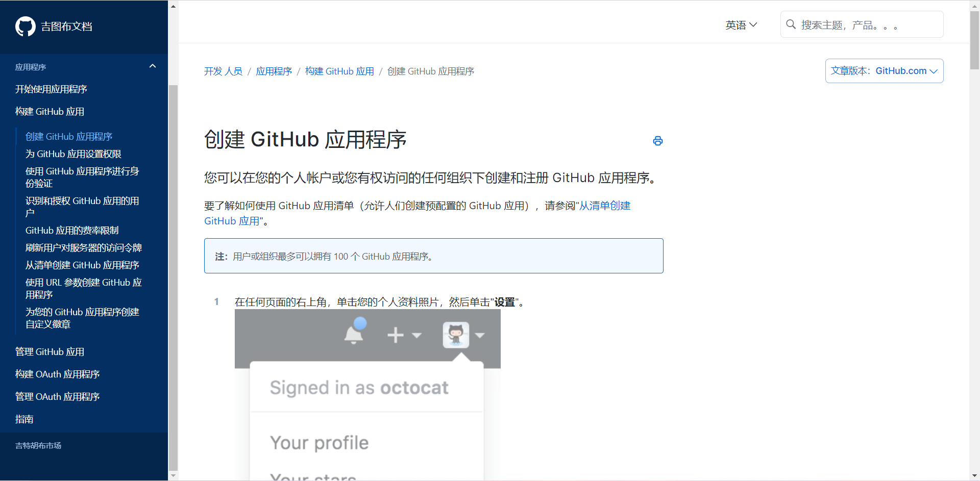Open 开始使用应用程序 in sidebar

coord(51,89)
